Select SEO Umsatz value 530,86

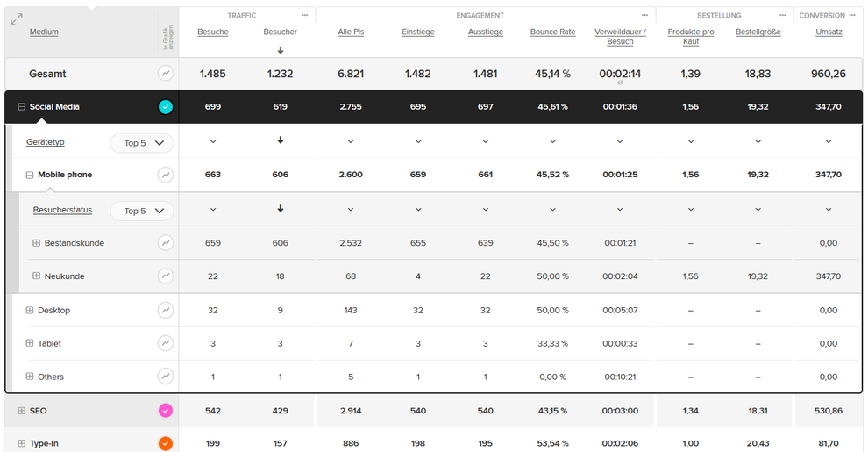point(829,411)
